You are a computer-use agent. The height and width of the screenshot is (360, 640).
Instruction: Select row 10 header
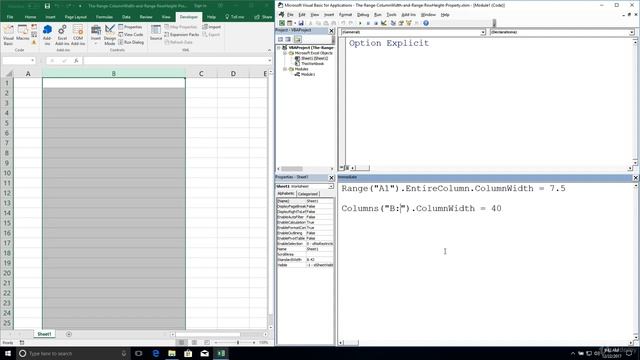7,173
